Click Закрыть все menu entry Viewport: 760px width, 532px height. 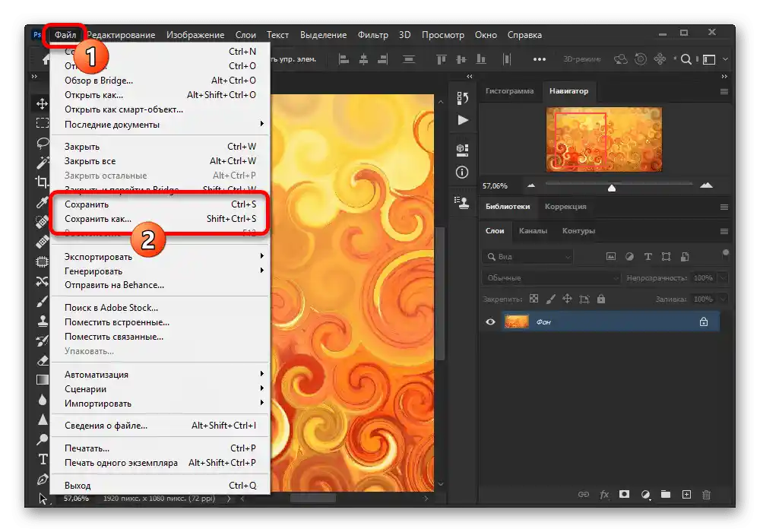160,161
